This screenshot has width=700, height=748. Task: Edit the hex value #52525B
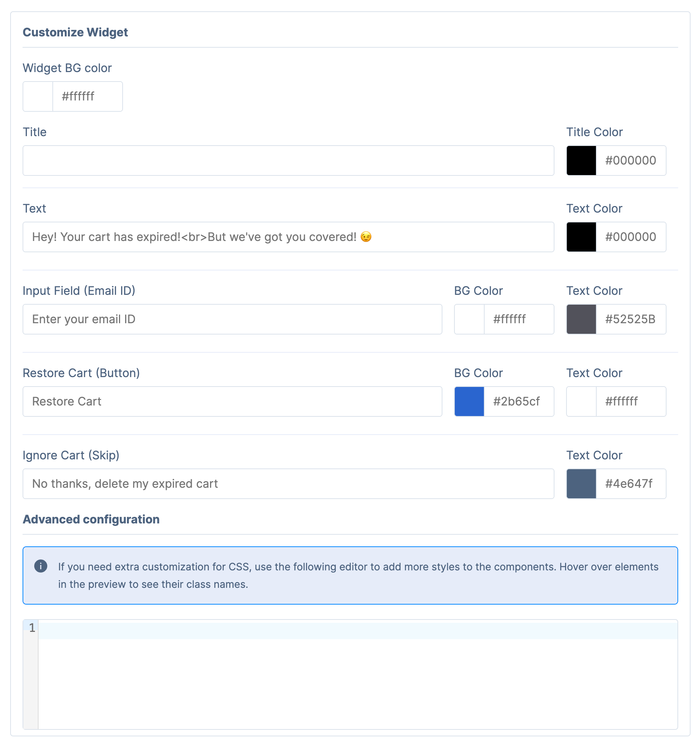[x=631, y=319]
